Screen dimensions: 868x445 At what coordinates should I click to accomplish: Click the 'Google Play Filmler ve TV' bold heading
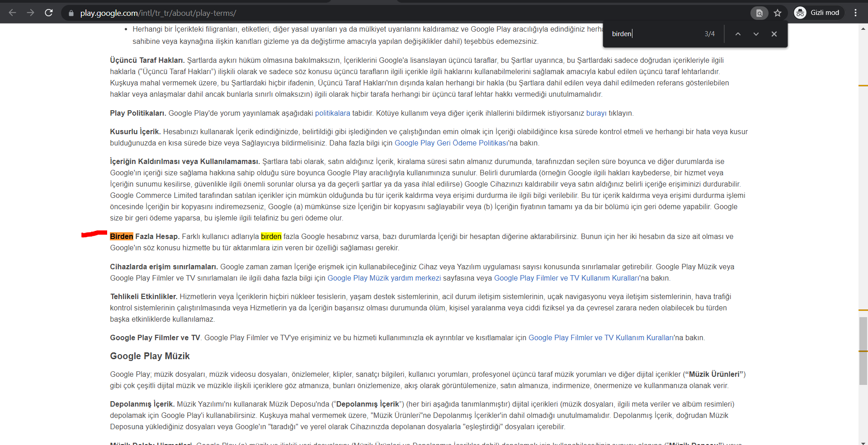155,337
